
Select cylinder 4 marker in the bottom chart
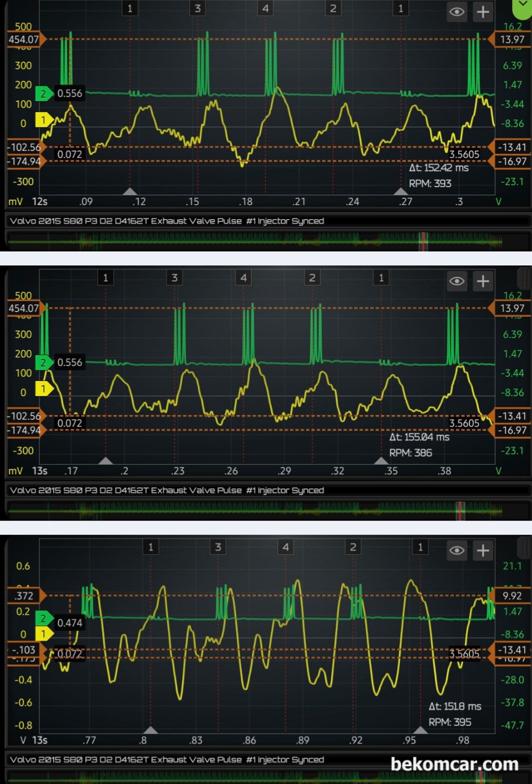pos(285,547)
